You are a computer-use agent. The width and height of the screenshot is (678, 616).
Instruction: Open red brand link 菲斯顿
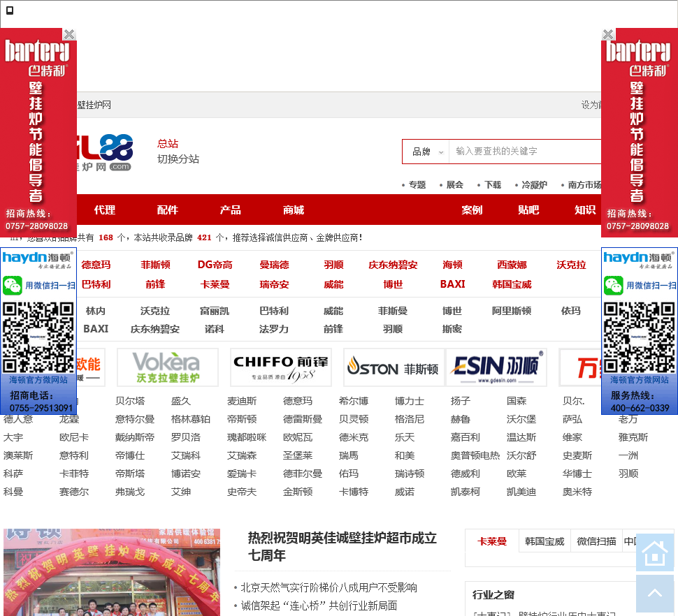[156, 265]
